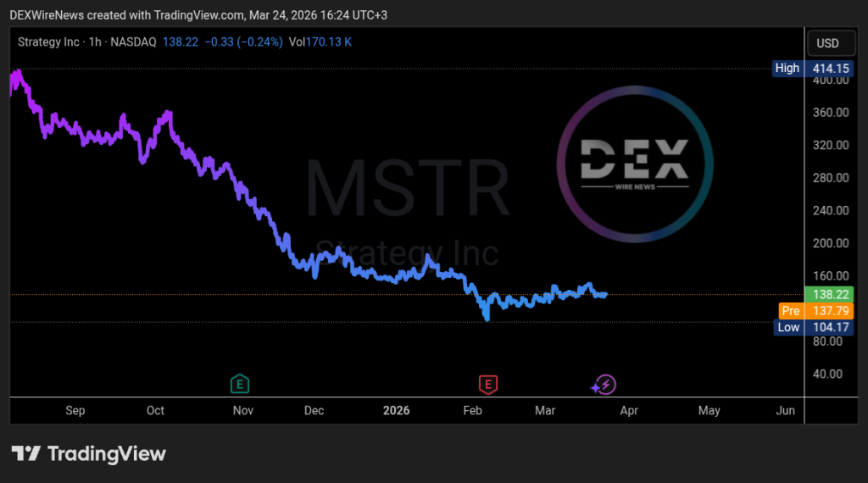Click the Low 104.17 price label

click(x=814, y=327)
